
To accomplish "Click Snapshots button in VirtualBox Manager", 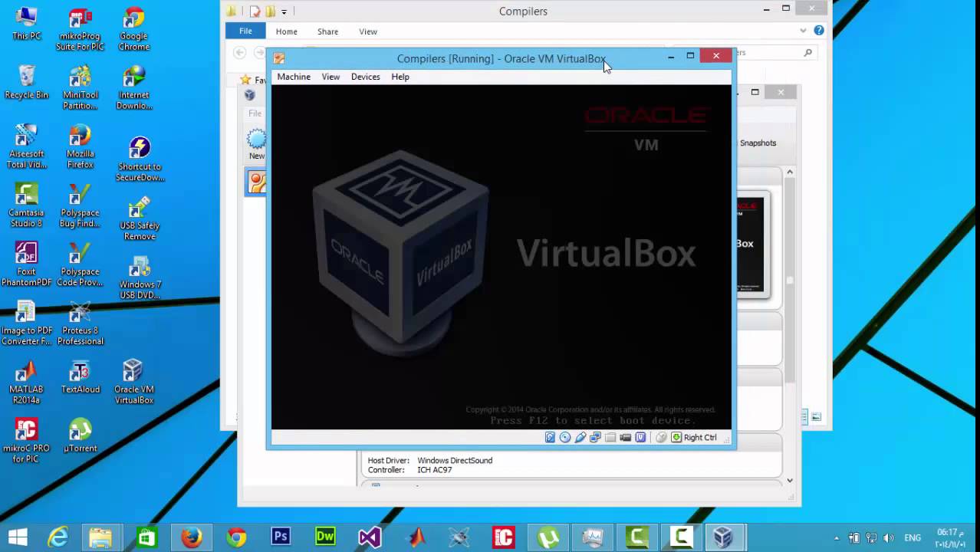I will click(x=758, y=143).
